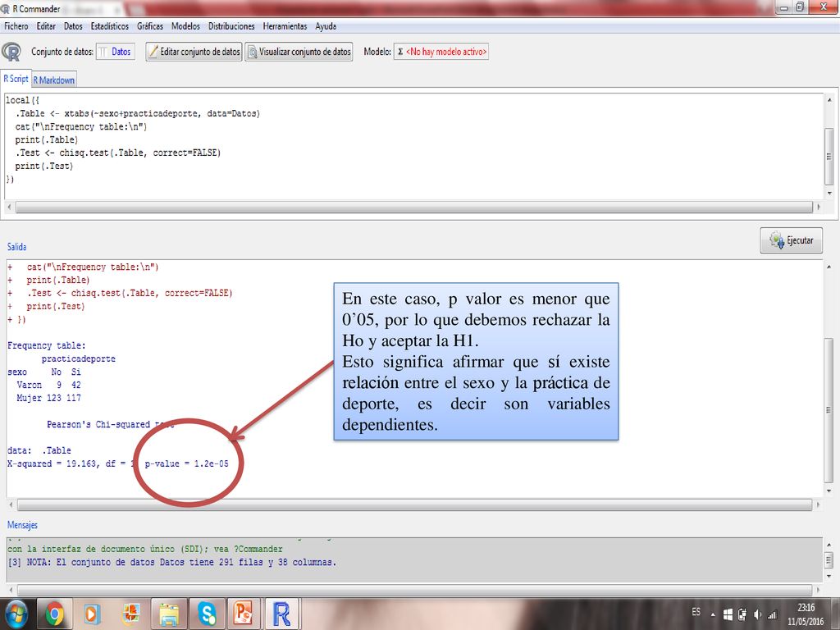The width and height of the screenshot is (840, 630).
Task: Click inside the R Script editor area
Action: click(x=413, y=147)
